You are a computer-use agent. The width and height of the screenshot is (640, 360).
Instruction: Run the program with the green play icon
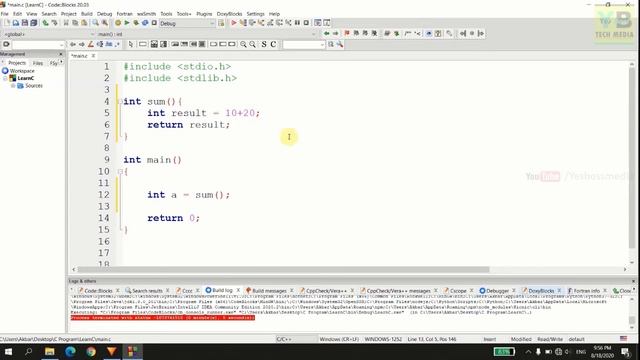pos(127,23)
